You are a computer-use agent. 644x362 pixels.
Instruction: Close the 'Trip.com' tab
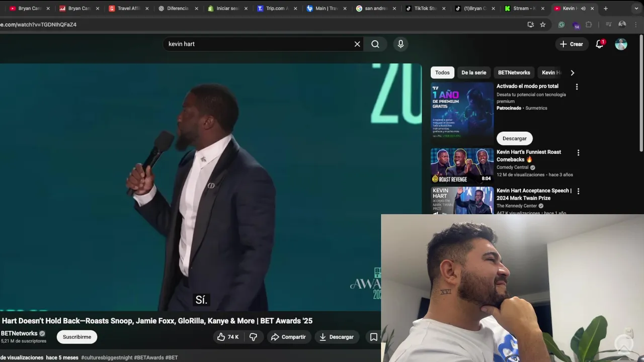coord(295,8)
